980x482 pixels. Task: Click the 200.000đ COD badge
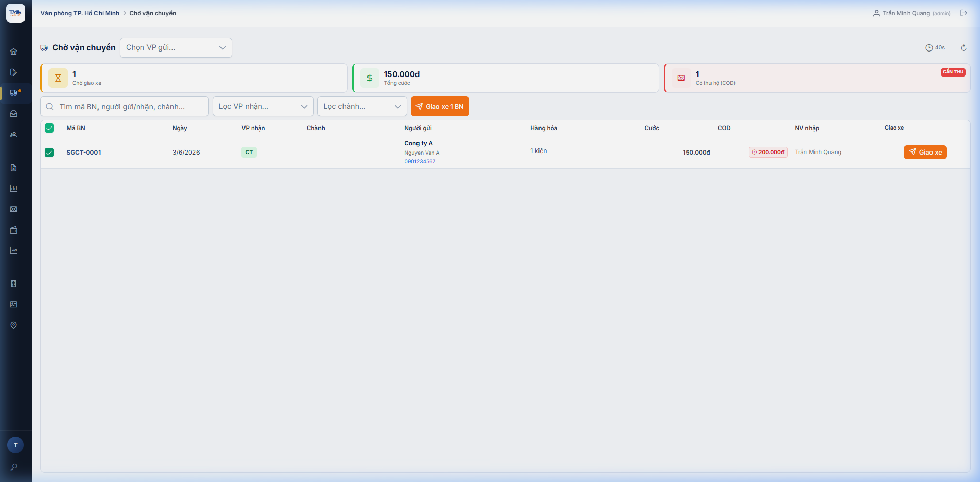tap(768, 153)
